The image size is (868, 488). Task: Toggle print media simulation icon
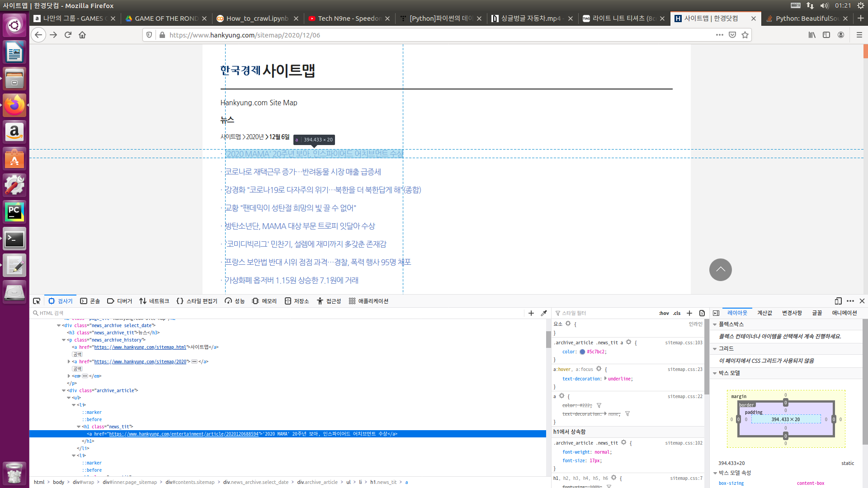click(x=702, y=313)
